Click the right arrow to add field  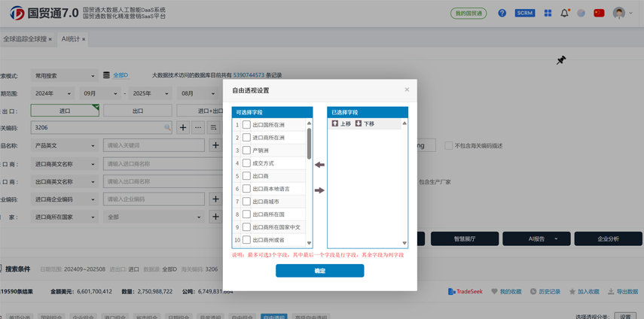[319, 190]
